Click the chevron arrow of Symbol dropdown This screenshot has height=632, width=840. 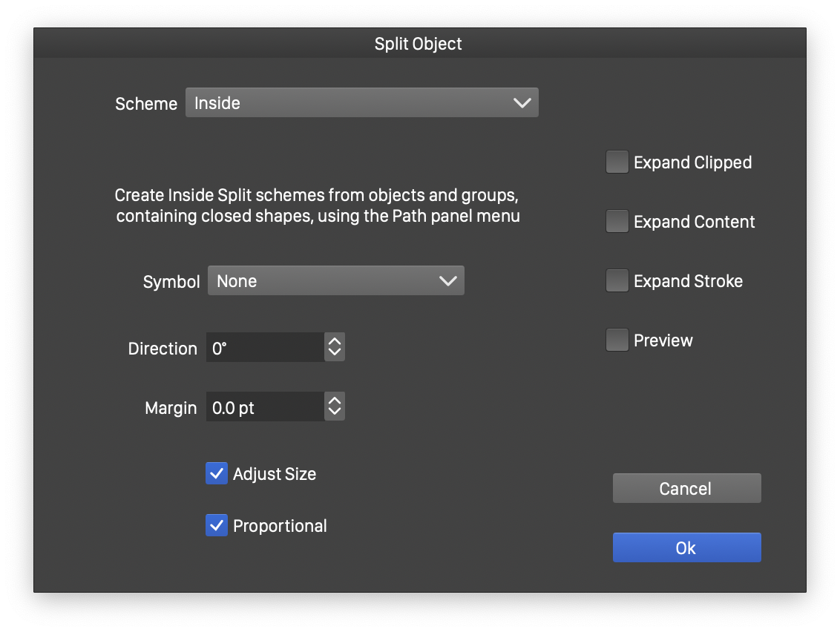[x=448, y=281]
